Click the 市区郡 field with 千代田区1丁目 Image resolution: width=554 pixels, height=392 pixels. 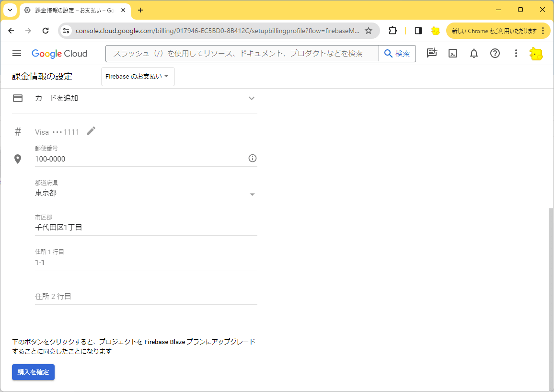(x=146, y=228)
